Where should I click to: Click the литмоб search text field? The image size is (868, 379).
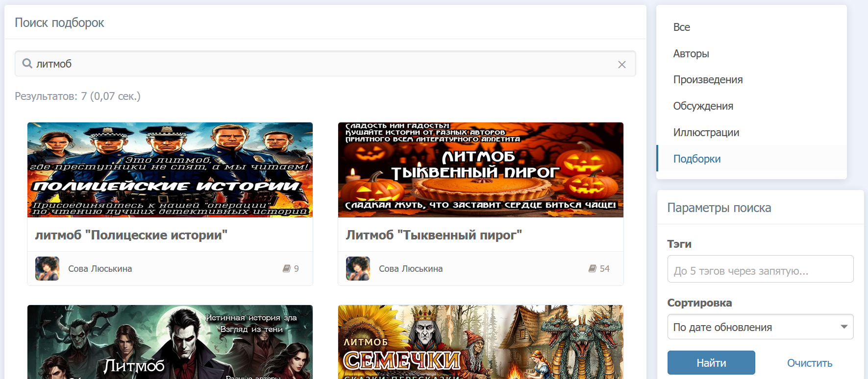tap(323, 64)
